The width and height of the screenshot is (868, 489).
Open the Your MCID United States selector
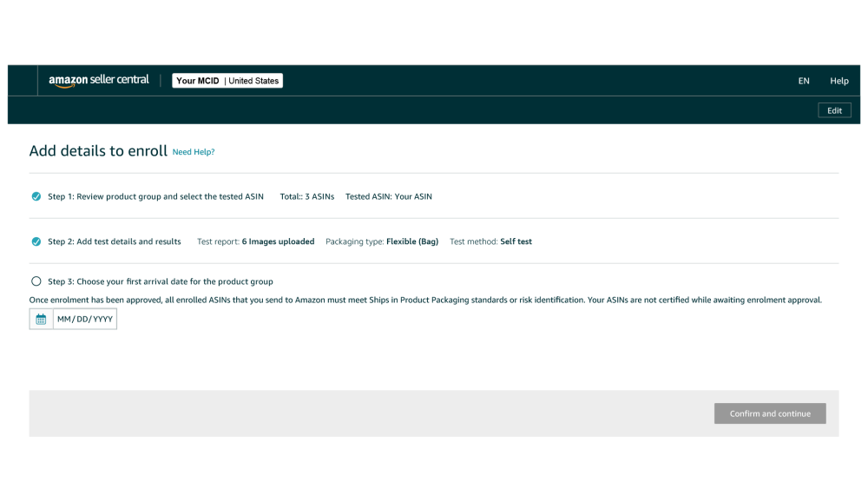[x=227, y=81]
